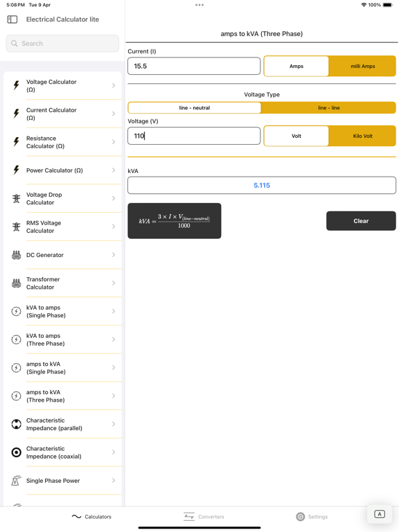Screen dimensions: 399x532
Task: Expand Single Phase Power chevron
Action: (114, 481)
